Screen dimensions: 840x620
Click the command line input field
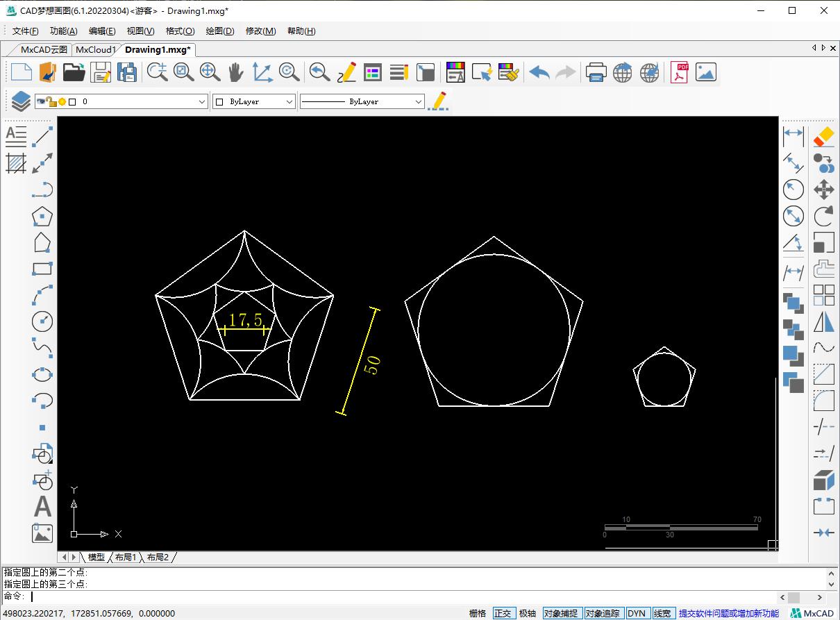[403, 597]
